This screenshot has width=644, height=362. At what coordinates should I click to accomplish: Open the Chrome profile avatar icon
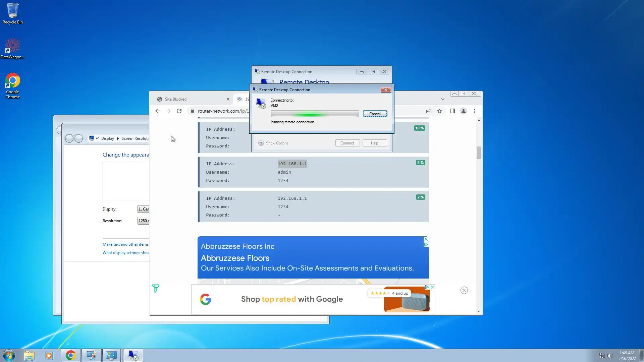tap(463, 111)
